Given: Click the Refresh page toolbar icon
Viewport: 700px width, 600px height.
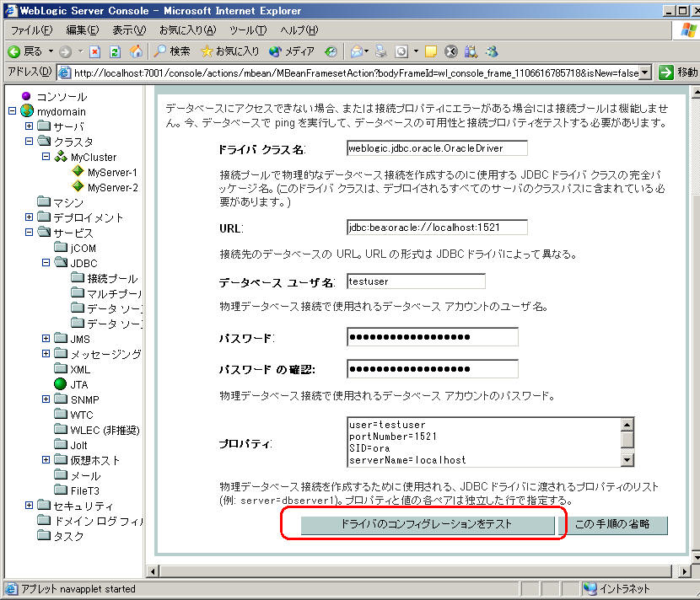Looking at the screenshot, I should (115, 51).
